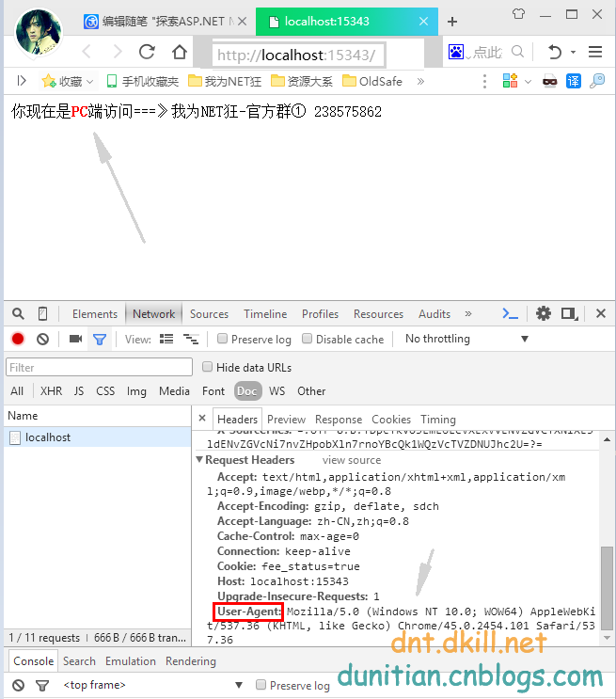Enable Preserve log in console drawer
This screenshot has width=616, height=699.
[x=261, y=684]
